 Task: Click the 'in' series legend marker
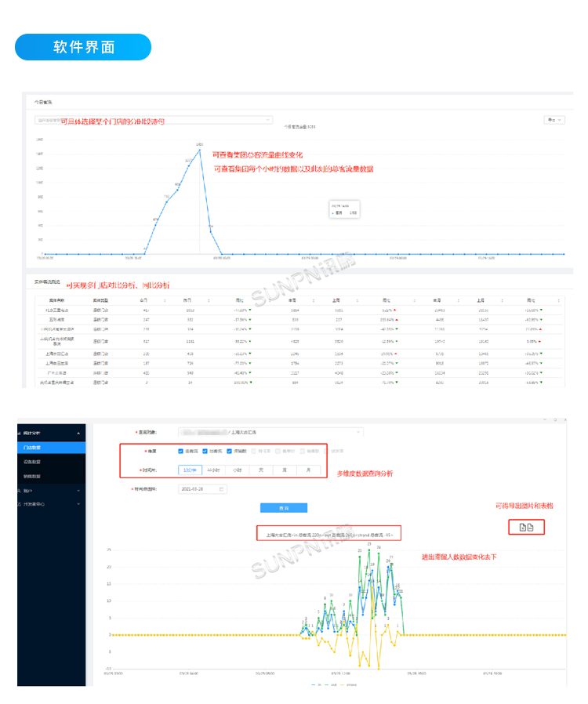(313, 684)
